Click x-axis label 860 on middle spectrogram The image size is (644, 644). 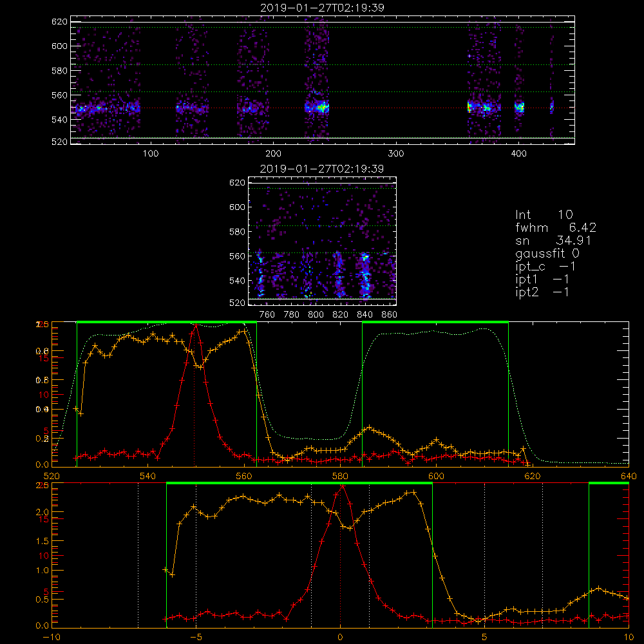[390, 315]
